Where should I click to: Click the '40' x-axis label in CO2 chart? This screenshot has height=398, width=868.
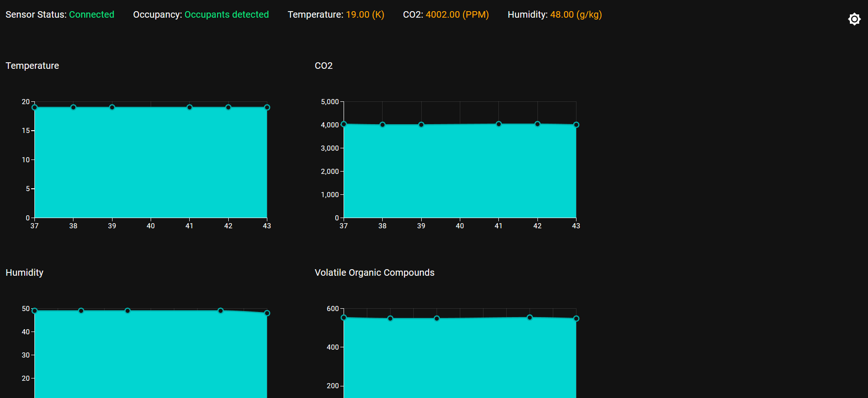pyautogui.click(x=460, y=226)
